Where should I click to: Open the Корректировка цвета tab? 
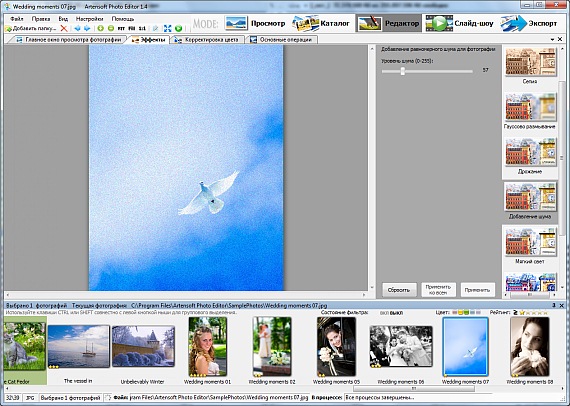206,40
